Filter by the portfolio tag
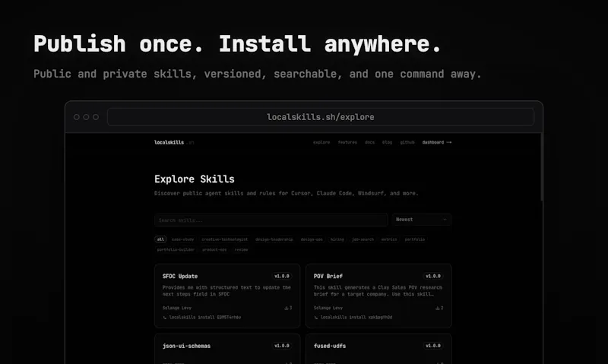Viewport: 608px width, 364px height. [x=414, y=239]
